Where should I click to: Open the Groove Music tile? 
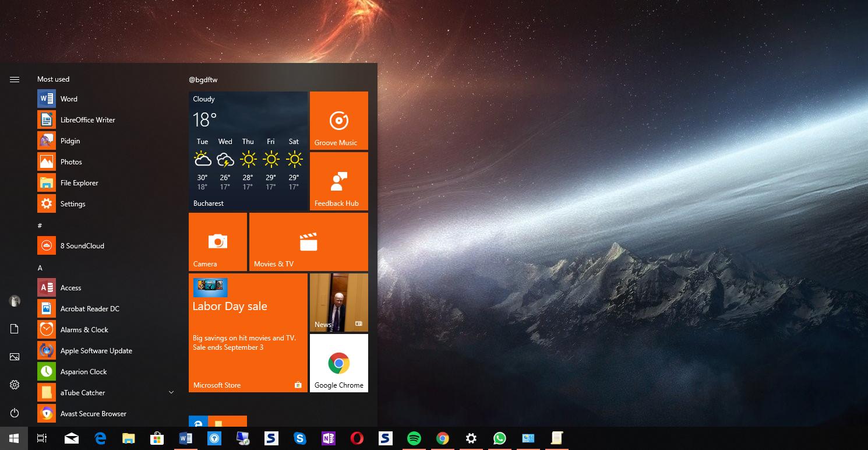(x=338, y=121)
